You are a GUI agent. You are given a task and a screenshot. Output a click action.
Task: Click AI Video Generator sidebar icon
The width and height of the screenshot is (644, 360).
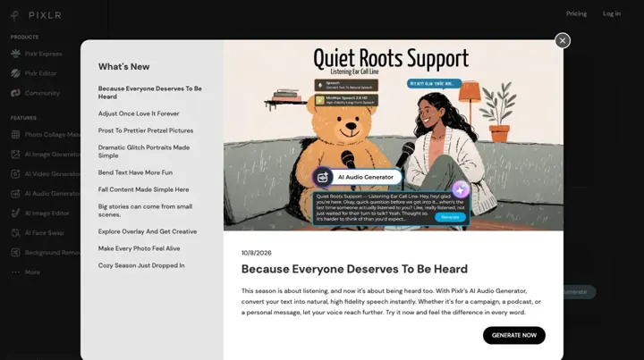coord(15,174)
